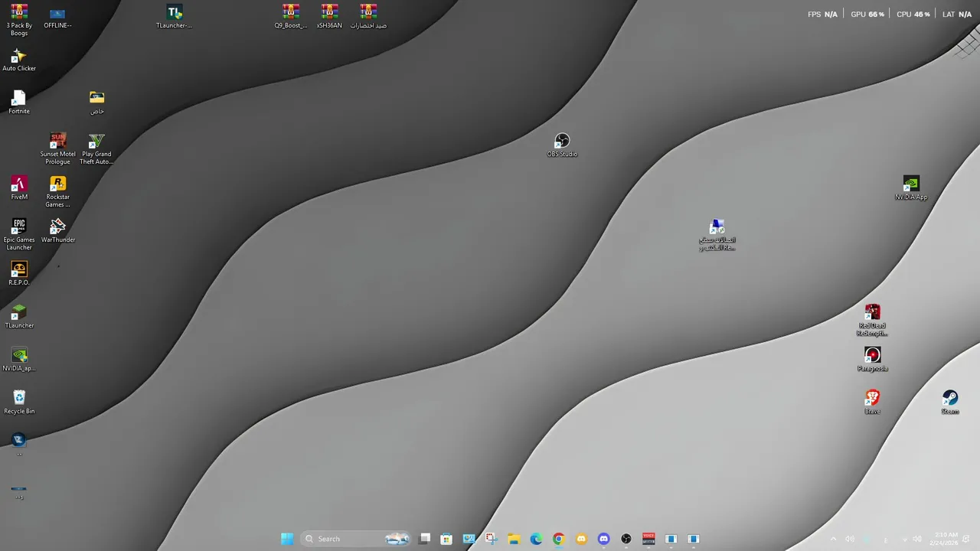
Task: Launch the Steam desktop shortcut
Action: [950, 403]
